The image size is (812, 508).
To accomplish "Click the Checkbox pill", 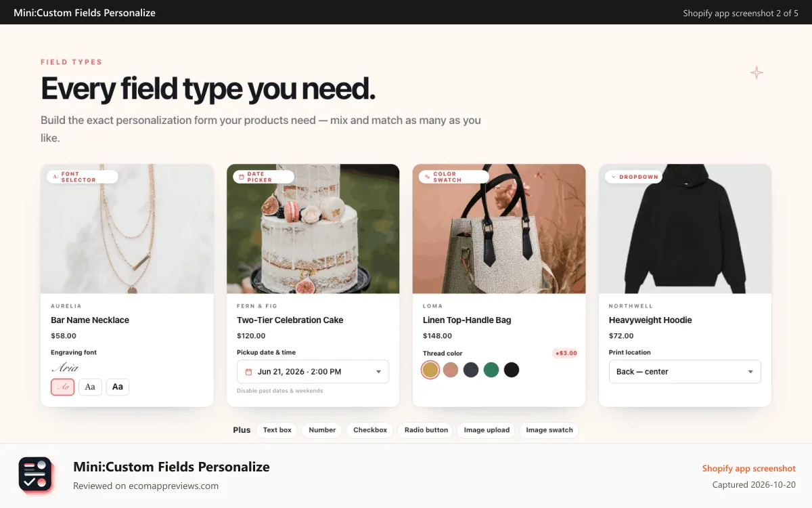I will pyautogui.click(x=370, y=430).
